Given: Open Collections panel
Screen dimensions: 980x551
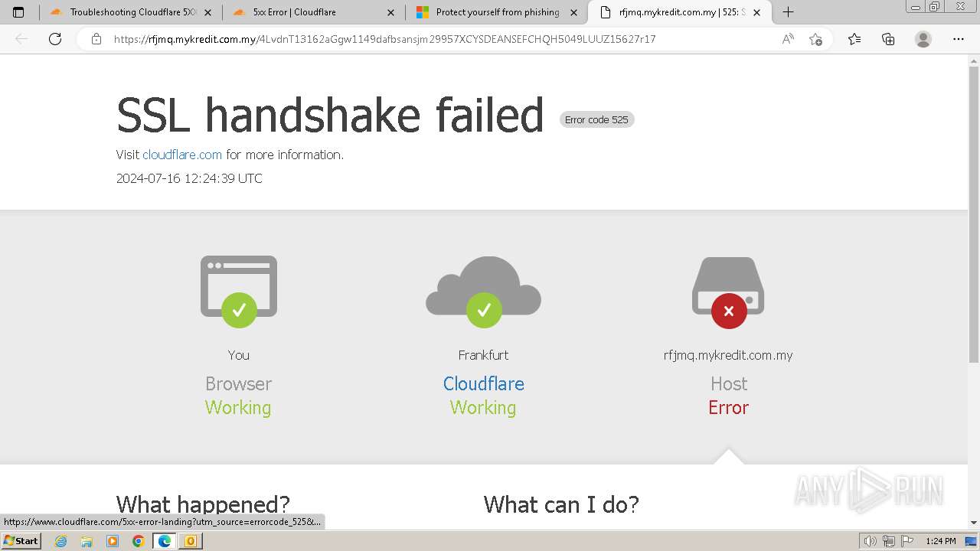Looking at the screenshot, I should 888,39.
